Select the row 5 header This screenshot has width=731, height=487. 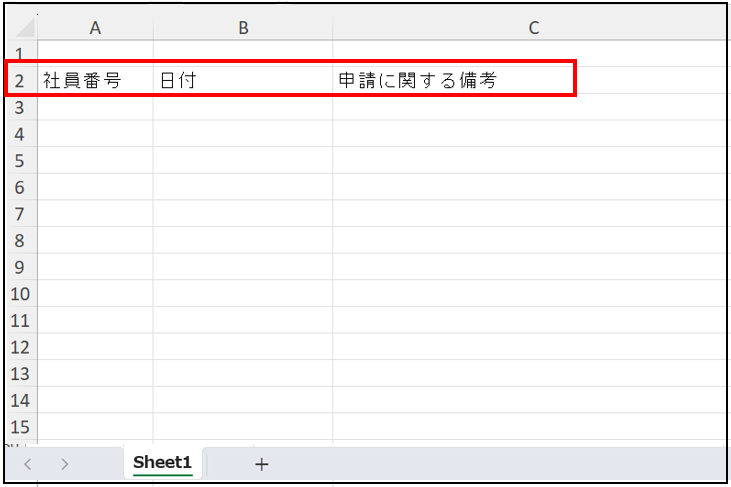coord(20,161)
